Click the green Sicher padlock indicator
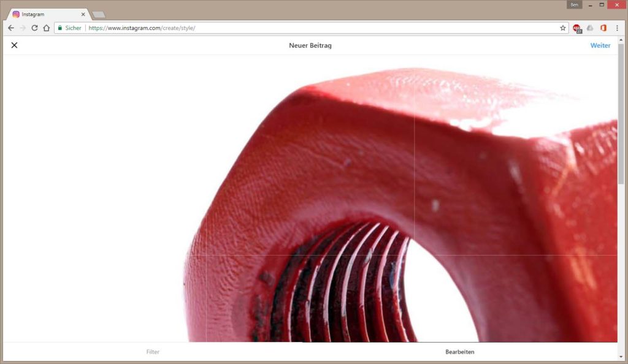628x364 pixels. [70, 28]
